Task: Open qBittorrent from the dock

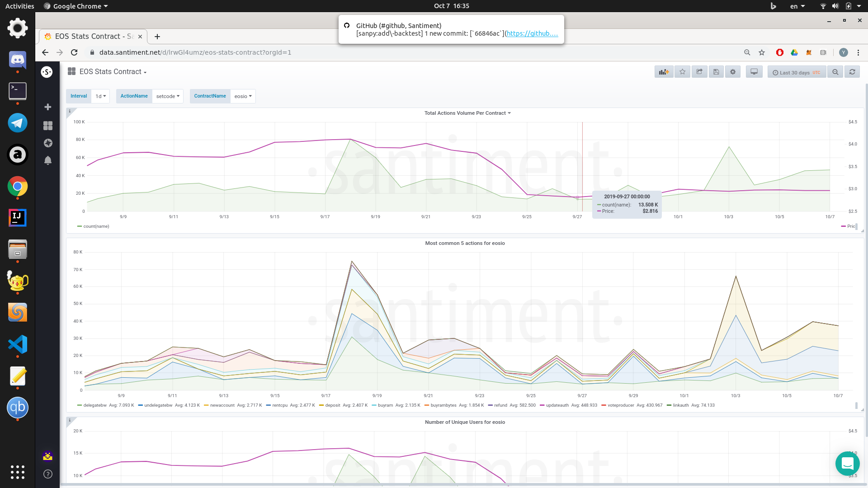Action: click(18, 408)
